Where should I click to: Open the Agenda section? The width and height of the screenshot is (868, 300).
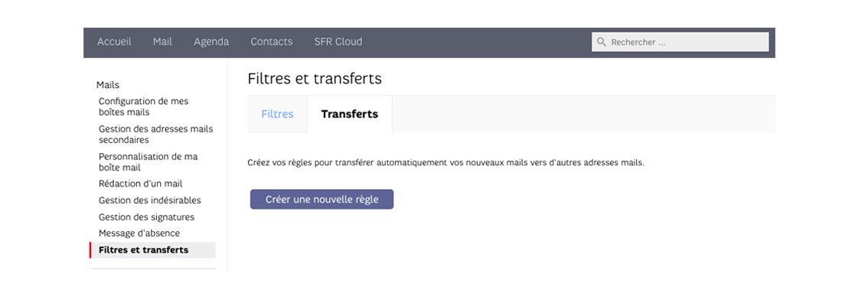[211, 41]
